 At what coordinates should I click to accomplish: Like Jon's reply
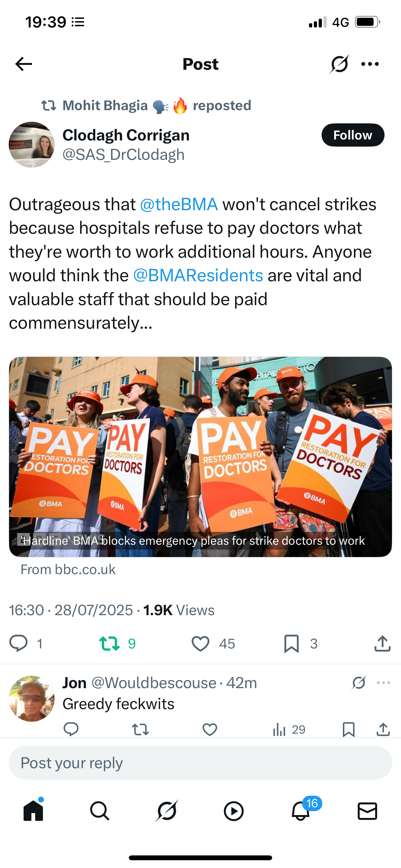coord(210,729)
